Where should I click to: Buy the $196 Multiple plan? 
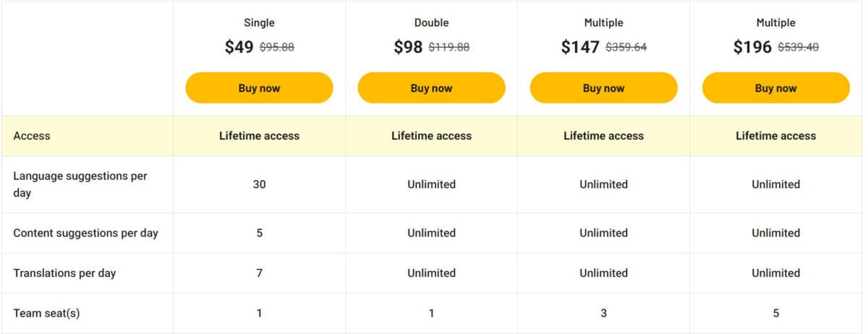pyautogui.click(x=775, y=88)
